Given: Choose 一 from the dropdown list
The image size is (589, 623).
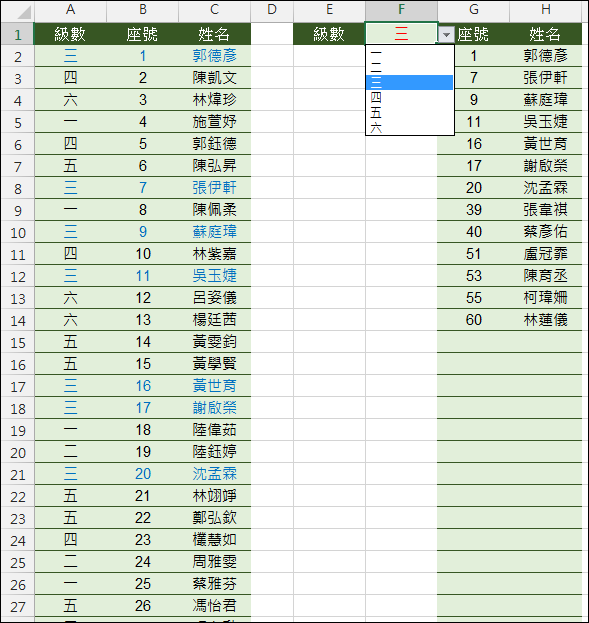Looking at the screenshot, I should 409,52.
